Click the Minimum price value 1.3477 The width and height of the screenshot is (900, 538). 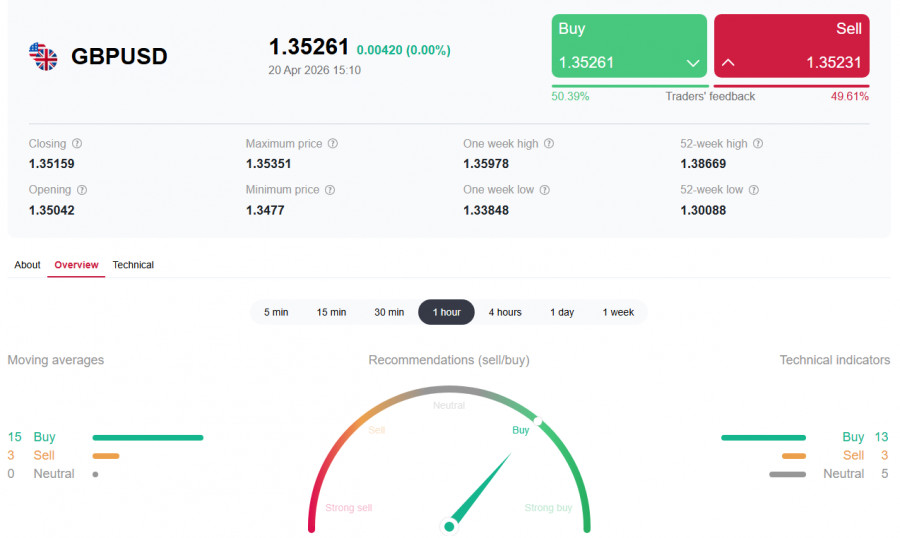click(265, 210)
